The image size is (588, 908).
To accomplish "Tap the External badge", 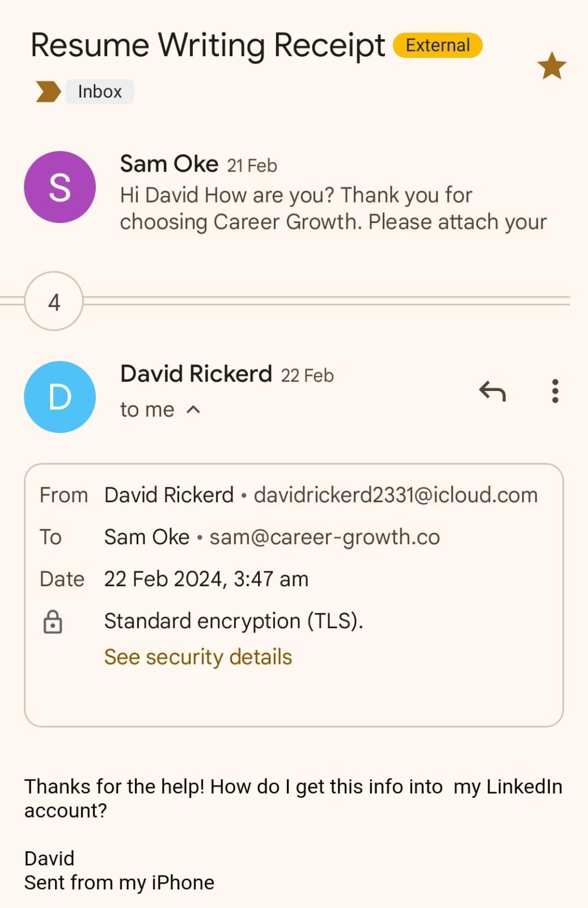I will [x=437, y=45].
